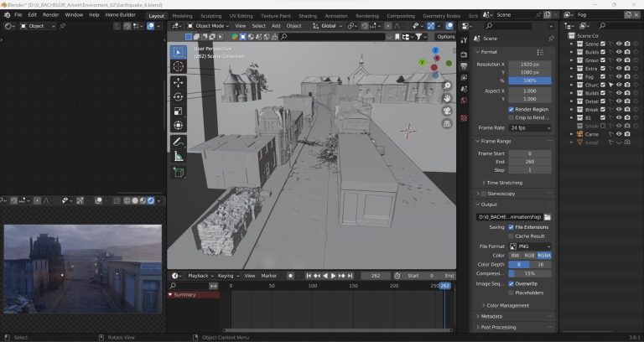Switch to the Shading workspace tab
Image resolution: width=644 pixels, height=342 pixels.
pos(308,15)
